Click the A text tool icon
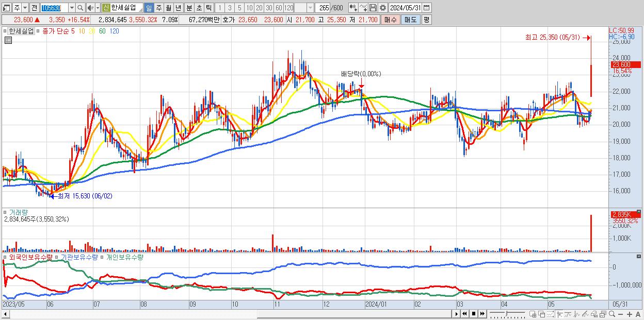The height and width of the screenshot is (320, 644). (x=638, y=314)
